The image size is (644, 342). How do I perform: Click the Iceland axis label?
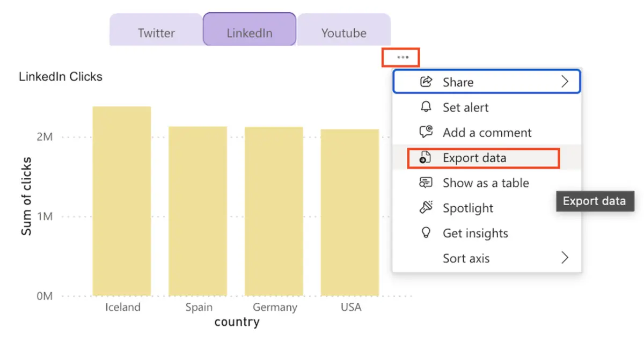(x=123, y=307)
